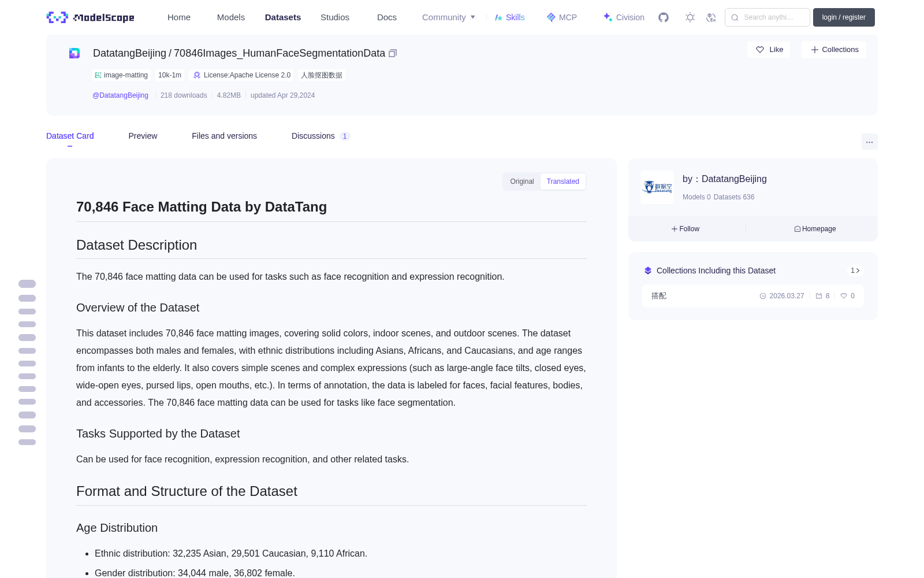Switch card view to Original
The width and height of the screenshot is (924, 578).
tap(522, 181)
